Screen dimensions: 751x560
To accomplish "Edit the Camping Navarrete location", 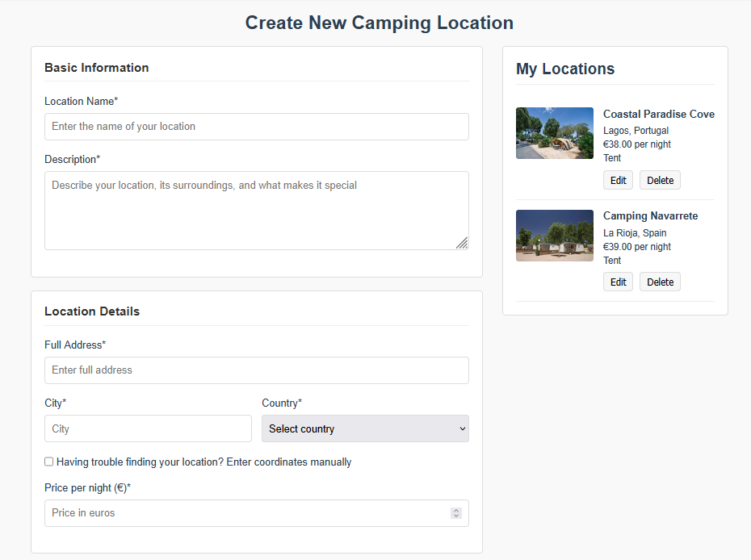I will tap(618, 282).
